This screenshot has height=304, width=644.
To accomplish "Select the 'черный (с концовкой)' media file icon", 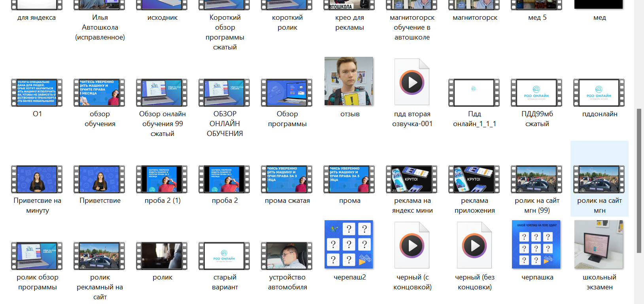I will point(412,245).
